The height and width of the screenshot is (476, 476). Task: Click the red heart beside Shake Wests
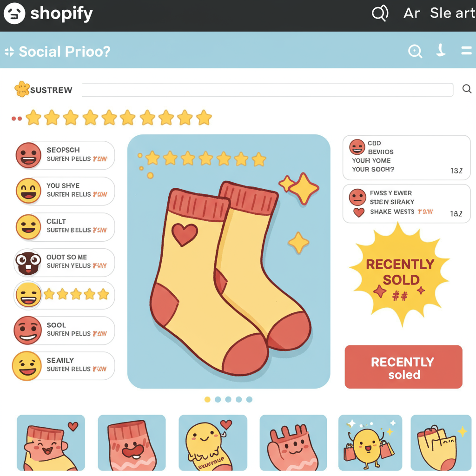point(359,212)
